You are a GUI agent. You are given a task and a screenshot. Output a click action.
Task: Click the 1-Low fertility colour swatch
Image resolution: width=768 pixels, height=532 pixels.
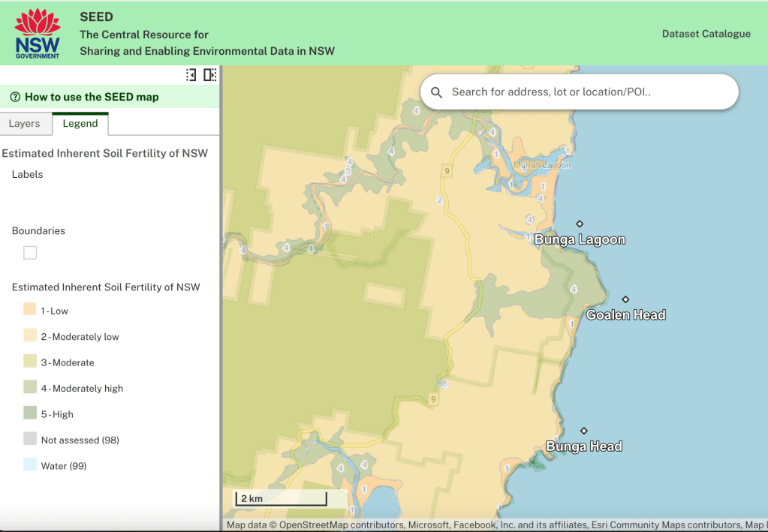(30, 309)
